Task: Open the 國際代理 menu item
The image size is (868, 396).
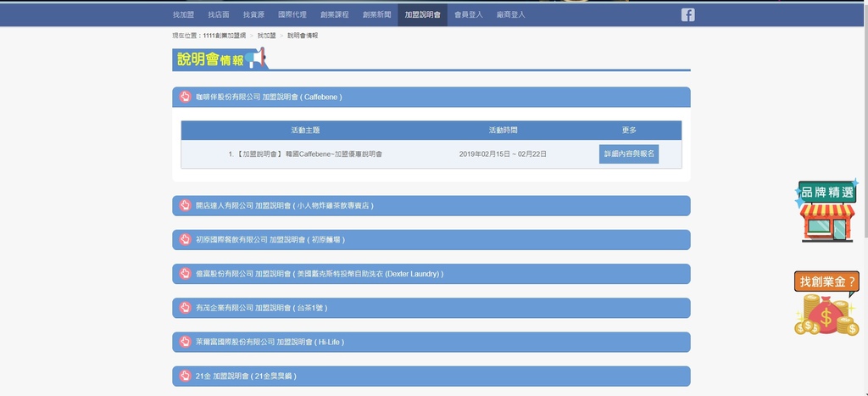Action: (x=292, y=15)
